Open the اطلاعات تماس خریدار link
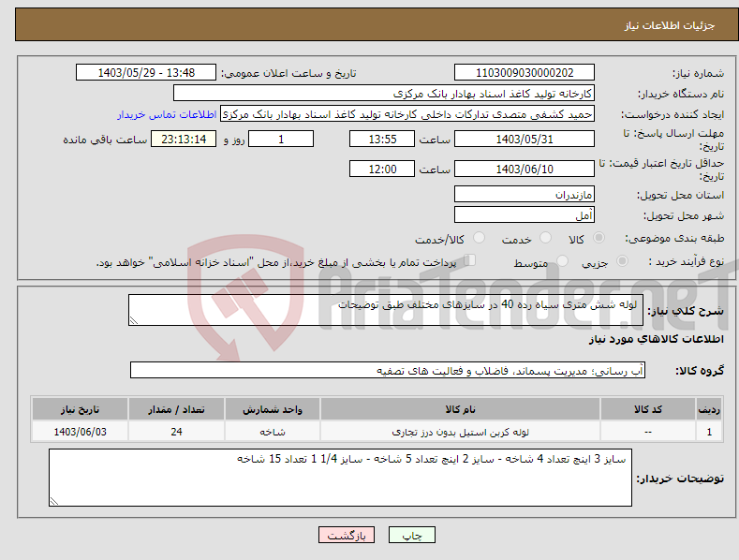The image size is (739, 560). [x=167, y=114]
